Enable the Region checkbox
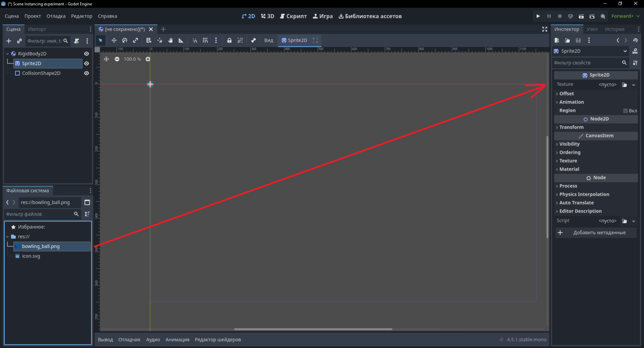Image resolution: width=644 pixels, height=348 pixels. (626, 111)
